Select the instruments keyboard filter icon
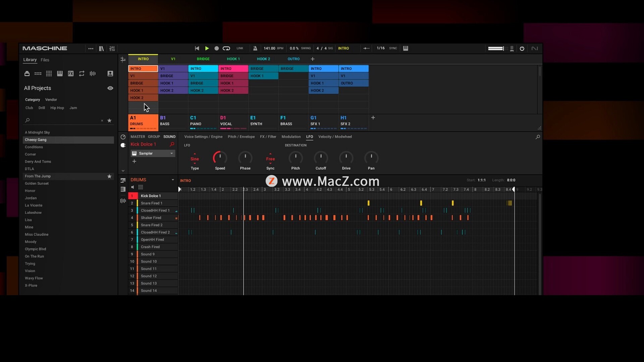The image size is (644, 362). click(60, 73)
